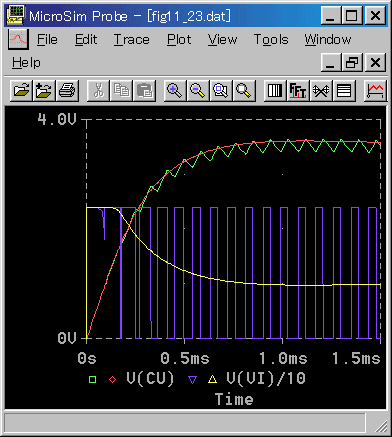The width and height of the screenshot is (392, 437).
Task: Click the Zoom fit magnifier icon
Action: point(244,90)
